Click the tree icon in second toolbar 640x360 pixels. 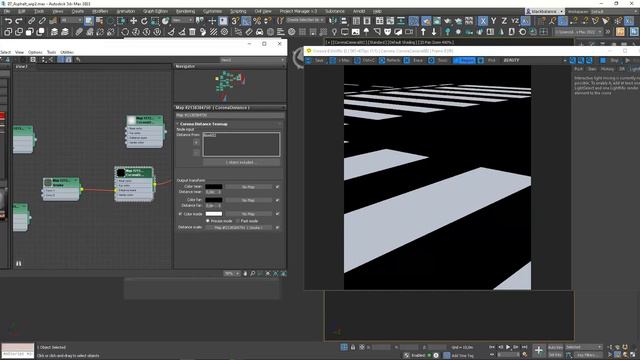click(x=448, y=32)
